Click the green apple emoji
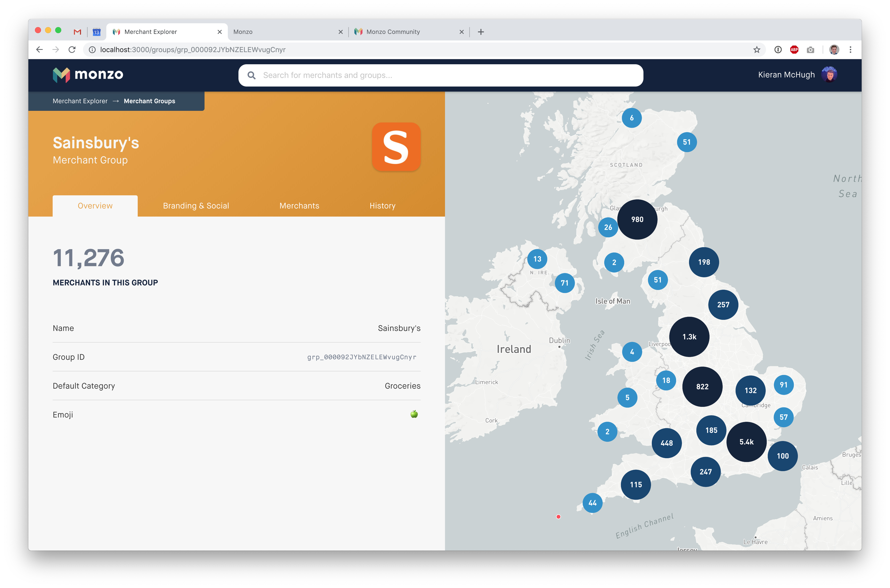The image size is (890, 588). click(414, 414)
